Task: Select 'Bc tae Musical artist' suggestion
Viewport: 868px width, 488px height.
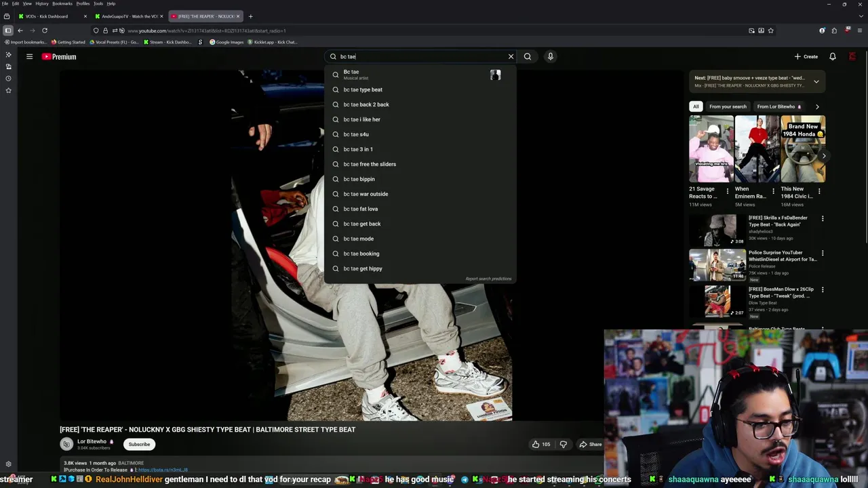Action: pyautogui.click(x=420, y=75)
